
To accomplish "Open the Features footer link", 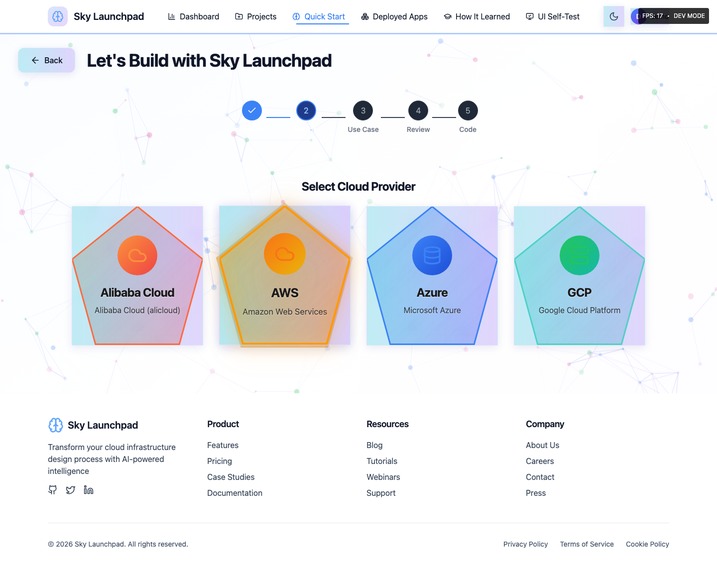I will 223,445.
